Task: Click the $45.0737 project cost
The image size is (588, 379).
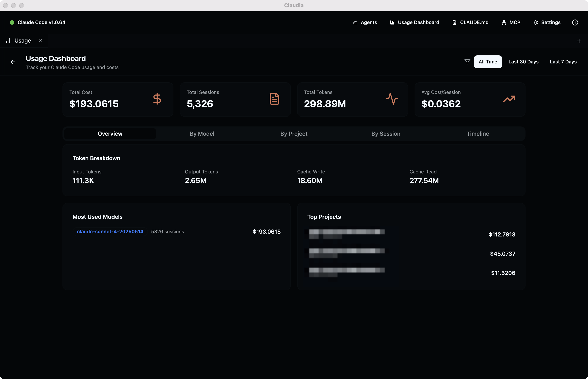Action: (x=503, y=254)
